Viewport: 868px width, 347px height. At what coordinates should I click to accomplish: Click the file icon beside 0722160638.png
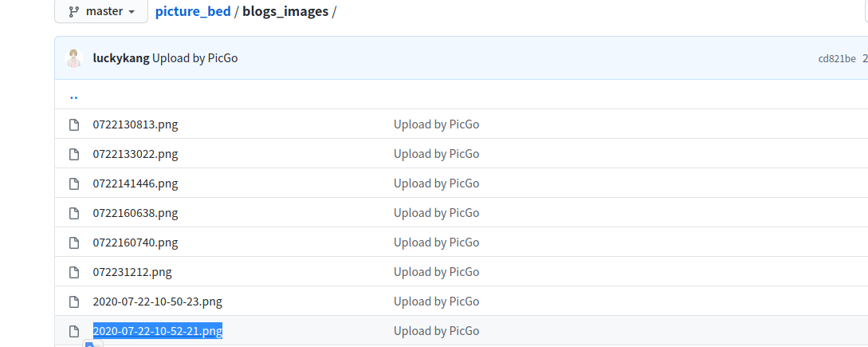point(73,214)
